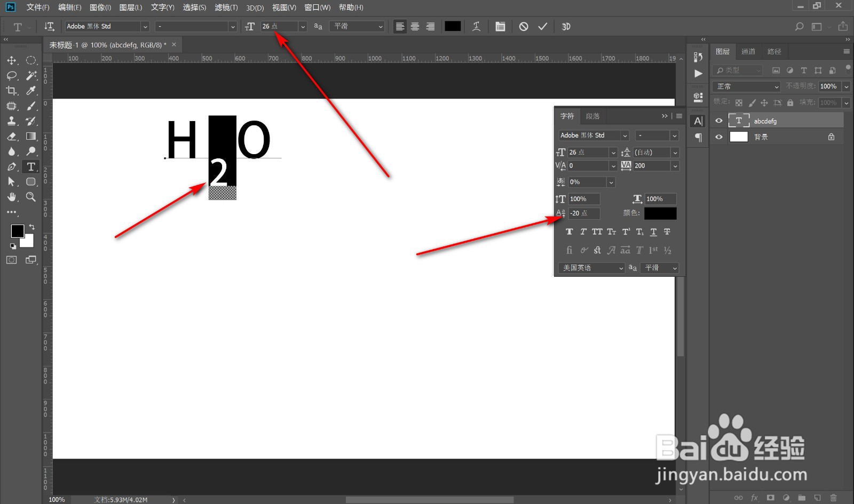Open Edit Toolbar three-dots button
854x504 pixels.
tap(12, 212)
